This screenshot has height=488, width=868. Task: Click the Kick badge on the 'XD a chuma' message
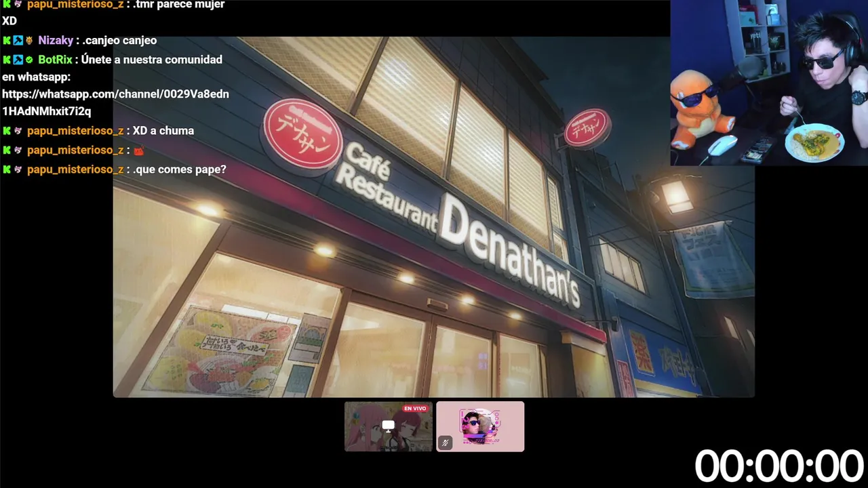click(7, 131)
